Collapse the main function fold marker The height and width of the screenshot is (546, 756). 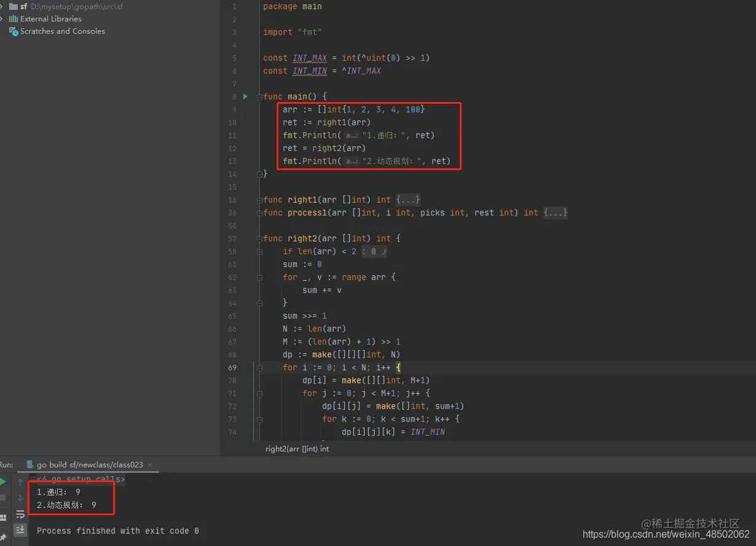coord(260,96)
